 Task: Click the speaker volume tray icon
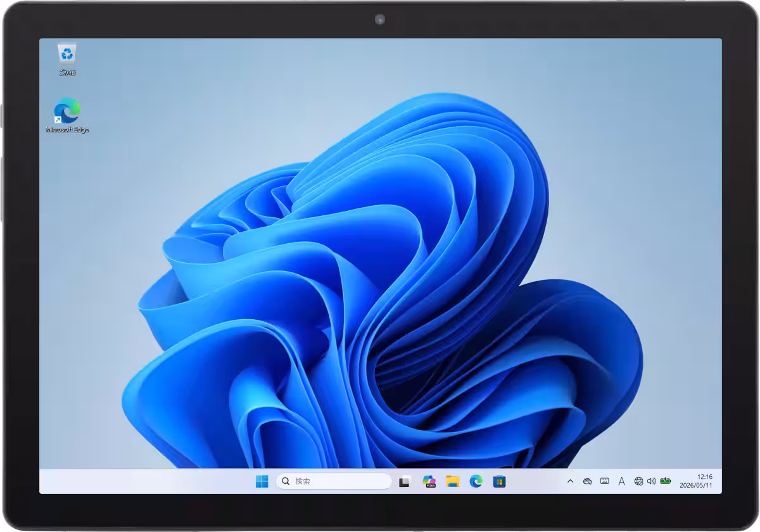[x=651, y=481]
